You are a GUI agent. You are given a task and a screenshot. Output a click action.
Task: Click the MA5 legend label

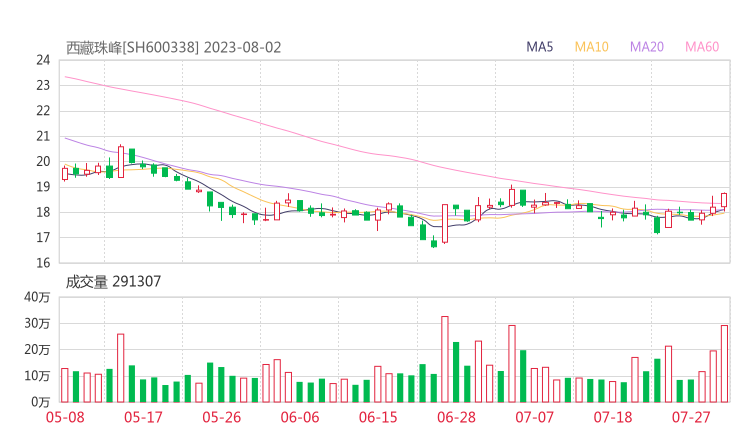(x=540, y=47)
